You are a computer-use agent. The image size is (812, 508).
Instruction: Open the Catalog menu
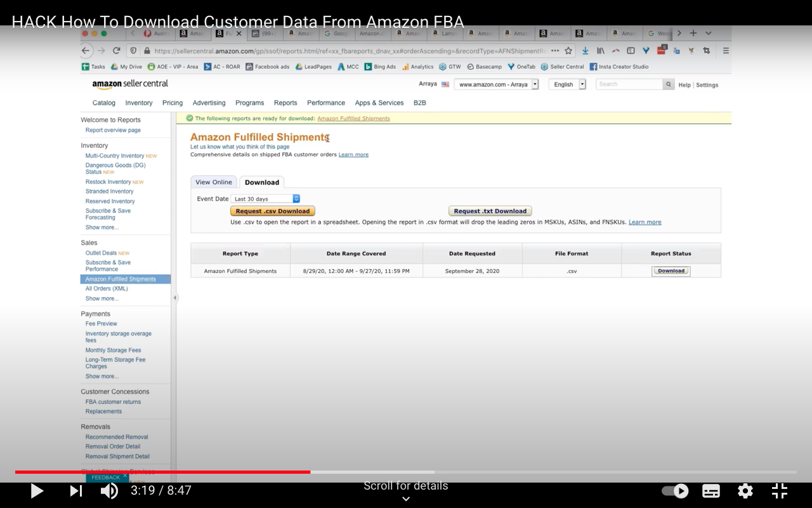coord(104,103)
